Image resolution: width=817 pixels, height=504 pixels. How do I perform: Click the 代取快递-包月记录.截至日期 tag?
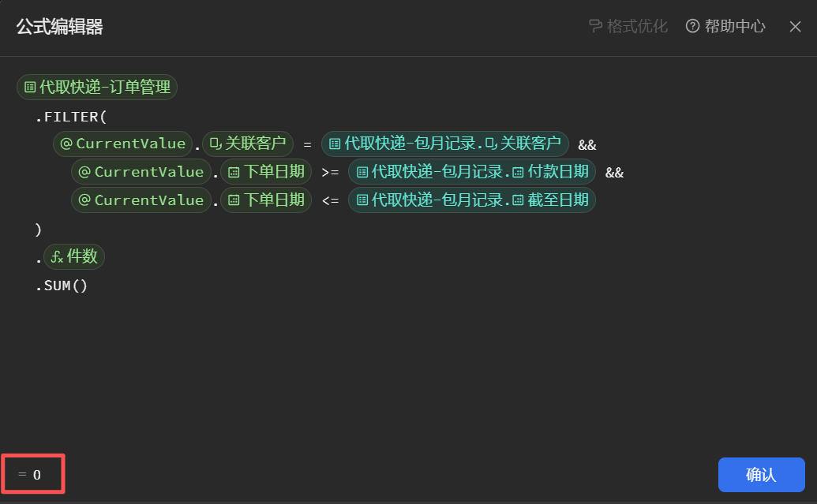(x=472, y=200)
